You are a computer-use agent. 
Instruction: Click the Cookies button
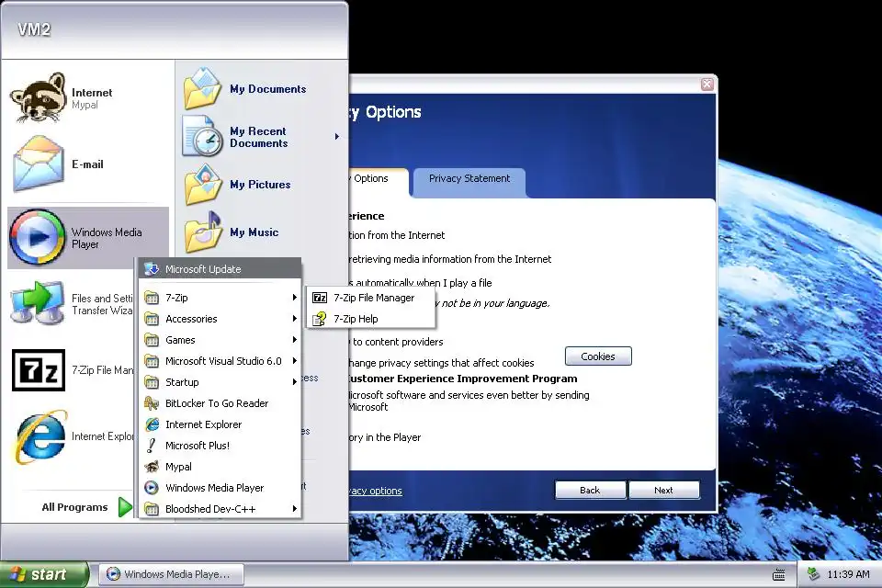point(598,356)
